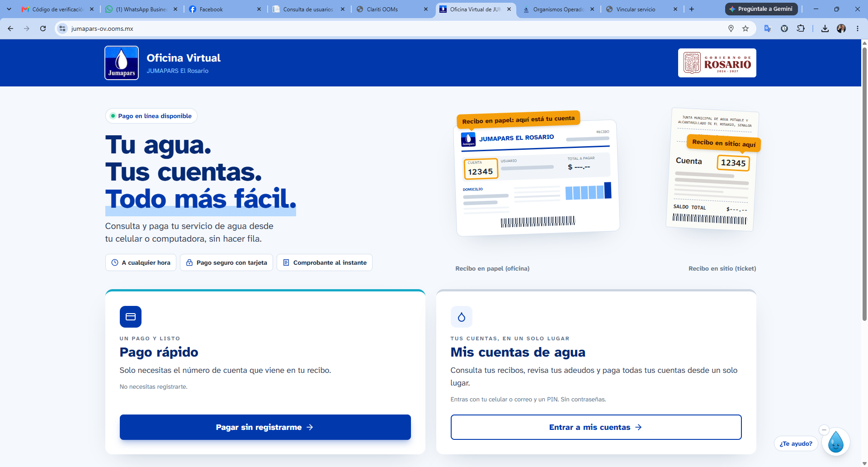
Task: View site information icon in address bar
Action: 63,29
